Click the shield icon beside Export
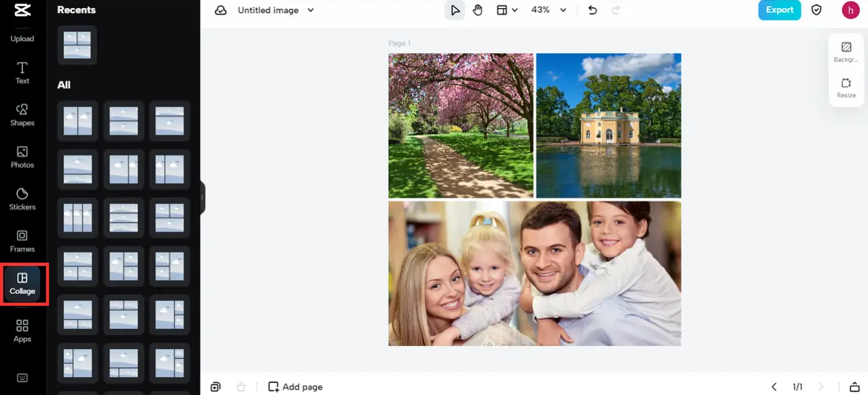This screenshot has width=868, height=395. tap(817, 10)
